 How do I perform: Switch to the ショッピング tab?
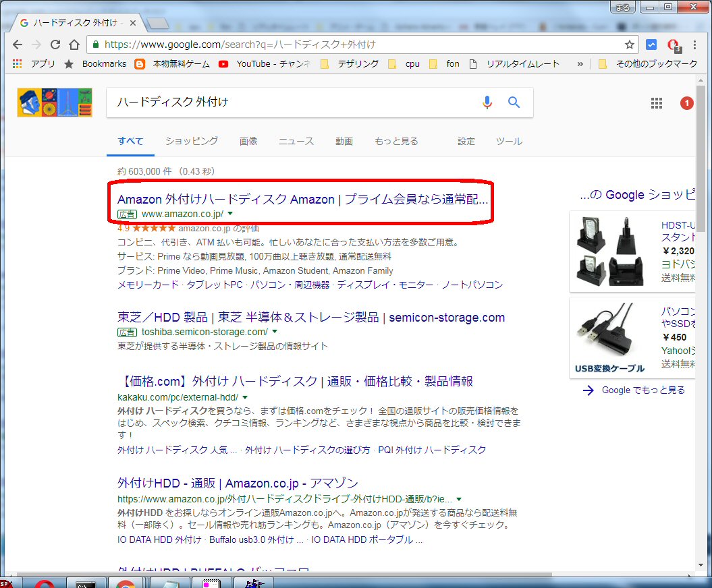tap(192, 141)
